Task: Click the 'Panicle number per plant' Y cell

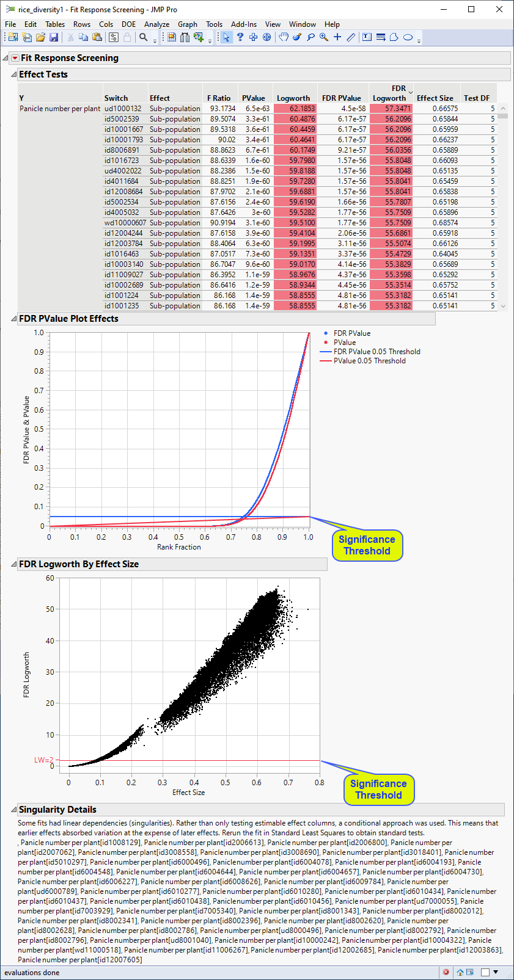Action: [x=60, y=109]
